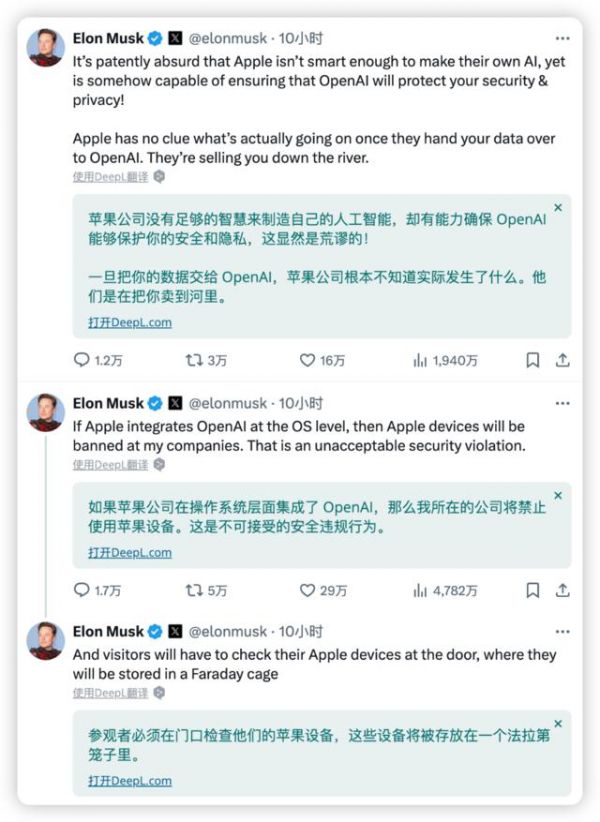Screen dimensions: 600x822
Task: Close the Faraday cage tweet's translation box
Action: [558, 723]
